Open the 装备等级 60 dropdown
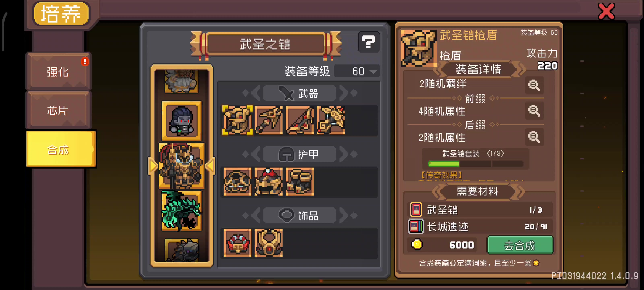The height and width of the screenshot is (290, 644). tap(357, 71)
